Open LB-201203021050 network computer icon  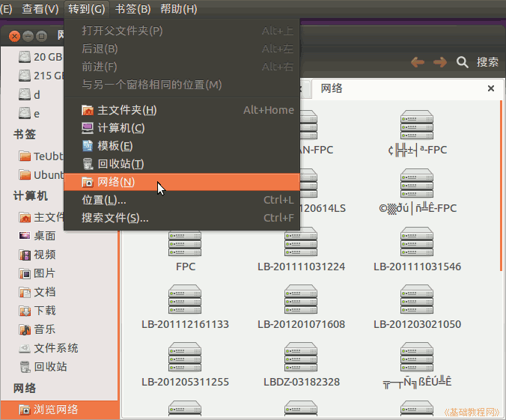tap(417, 301)
